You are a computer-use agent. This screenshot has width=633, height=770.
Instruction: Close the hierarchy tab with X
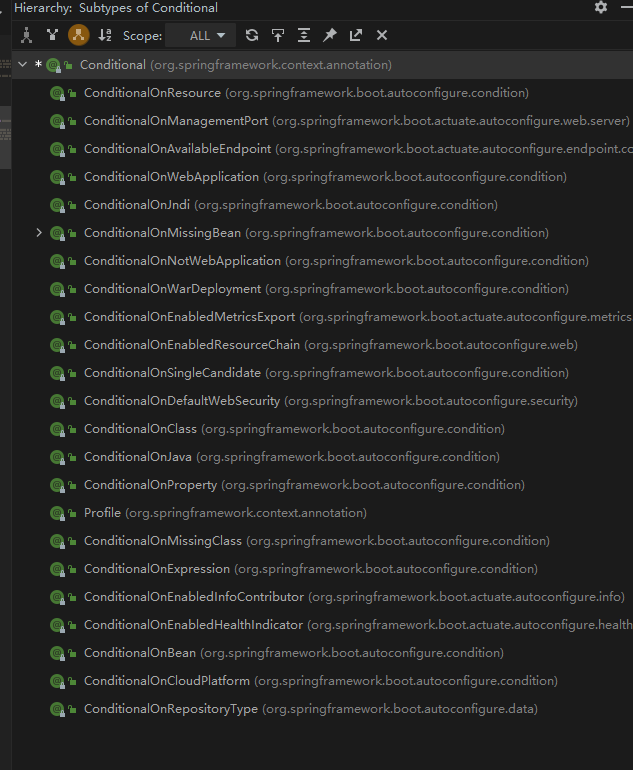point(382,35)
